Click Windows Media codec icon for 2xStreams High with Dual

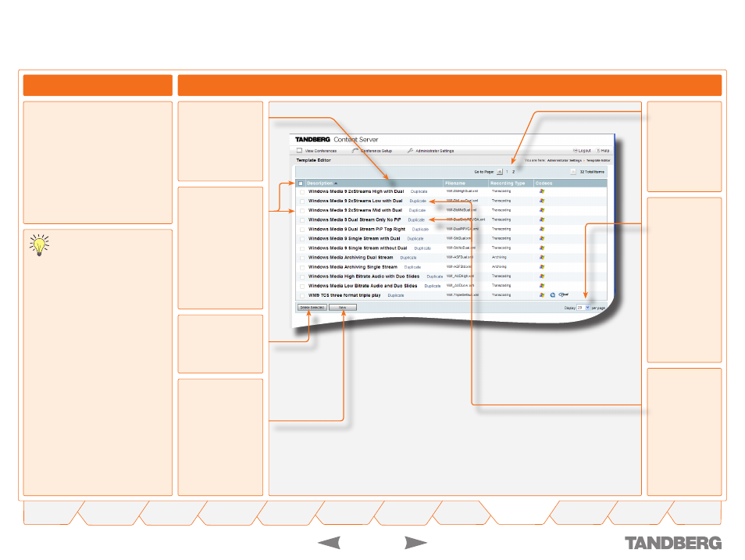tap(542, 191)
